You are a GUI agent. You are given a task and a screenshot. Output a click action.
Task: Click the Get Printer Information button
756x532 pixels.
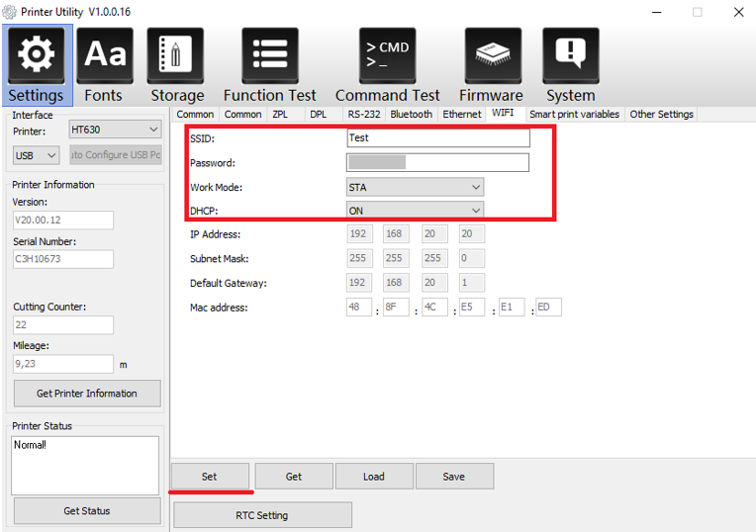pyautogui.click(x=86, y=393)
